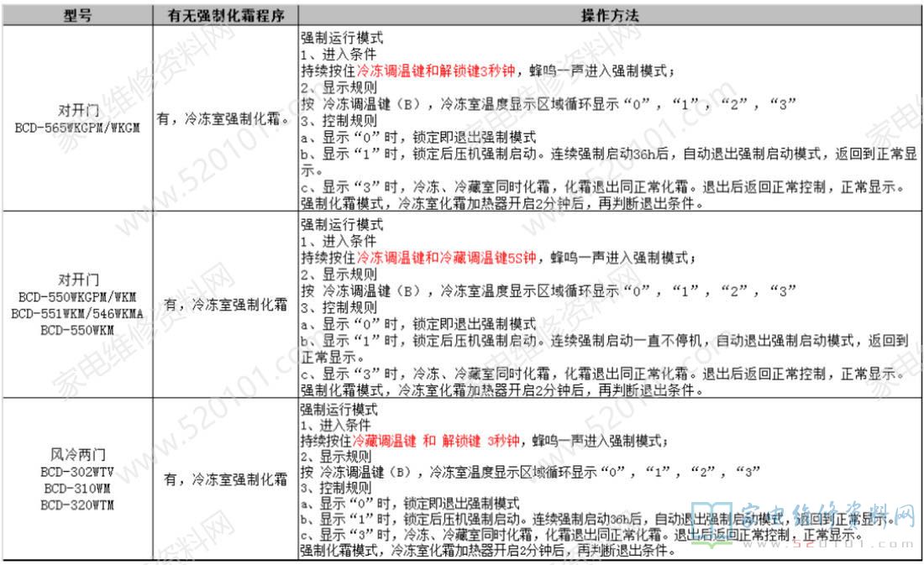Click 'a、显示“0”时' line in 风冷两门 row

click(410, 504)
